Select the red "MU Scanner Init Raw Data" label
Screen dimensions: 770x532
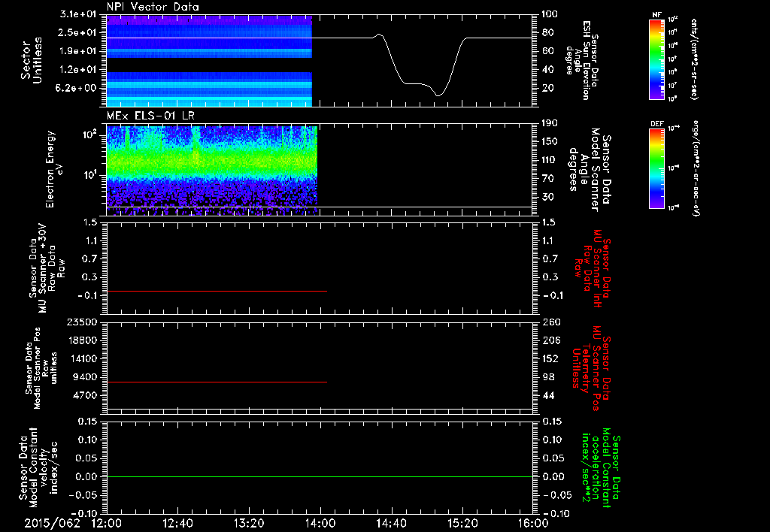pos(593,268)
